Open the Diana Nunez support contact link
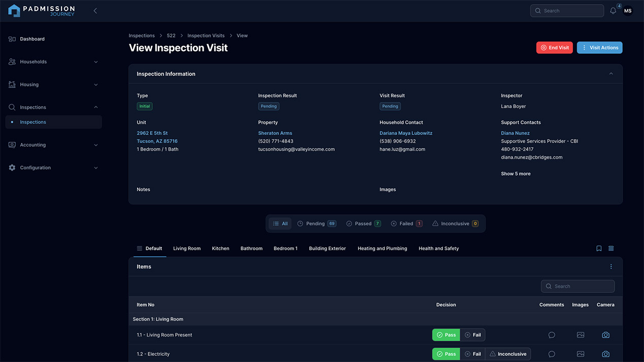Viewport: 644px width, 362px height. (515, 133)
